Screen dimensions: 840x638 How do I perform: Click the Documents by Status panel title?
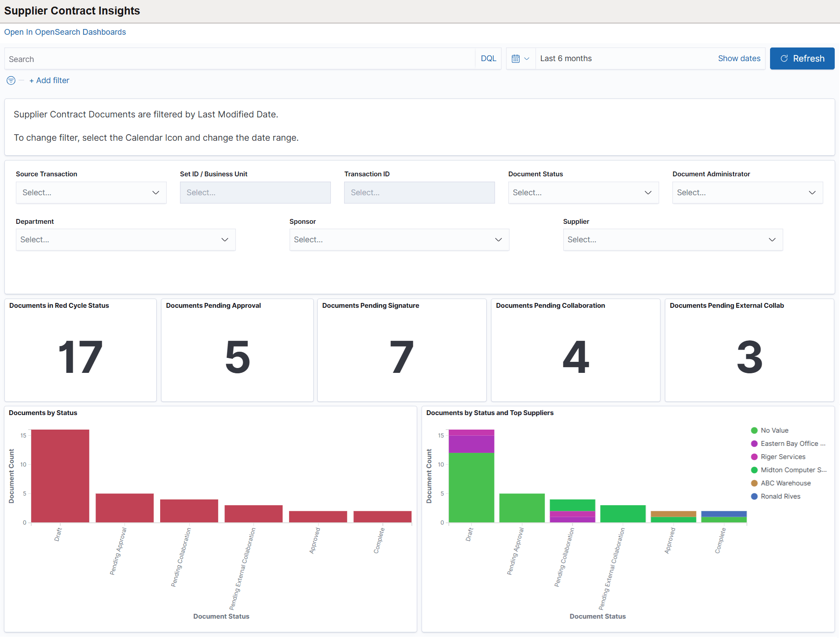pyautogui.click(x=43, y=413)
